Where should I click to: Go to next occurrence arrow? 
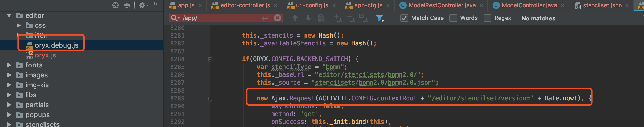tap(308, 18)
